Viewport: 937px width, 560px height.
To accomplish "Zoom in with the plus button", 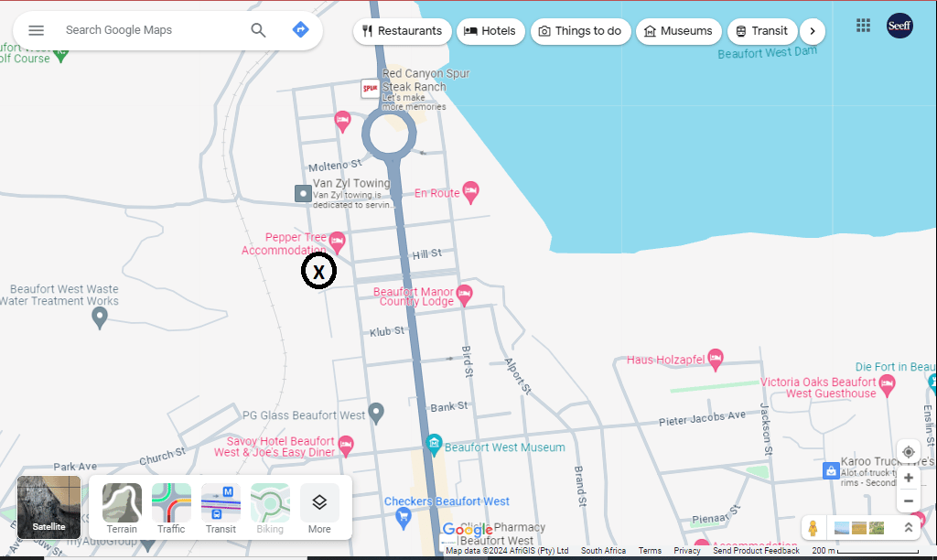I will pos(909,479).
